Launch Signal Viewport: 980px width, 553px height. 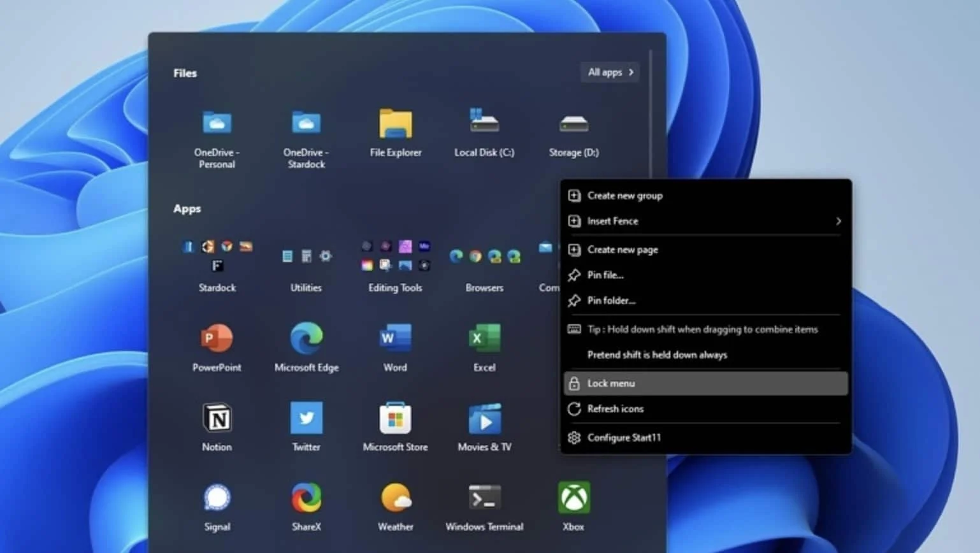click(x=217, y=506)
